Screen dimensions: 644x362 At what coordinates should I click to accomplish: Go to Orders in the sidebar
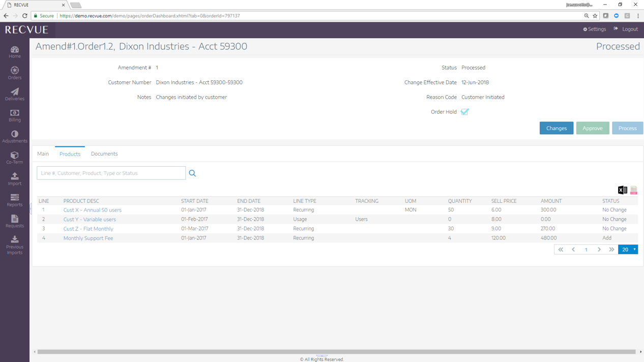pyautogui.click(x=14, y=73)
